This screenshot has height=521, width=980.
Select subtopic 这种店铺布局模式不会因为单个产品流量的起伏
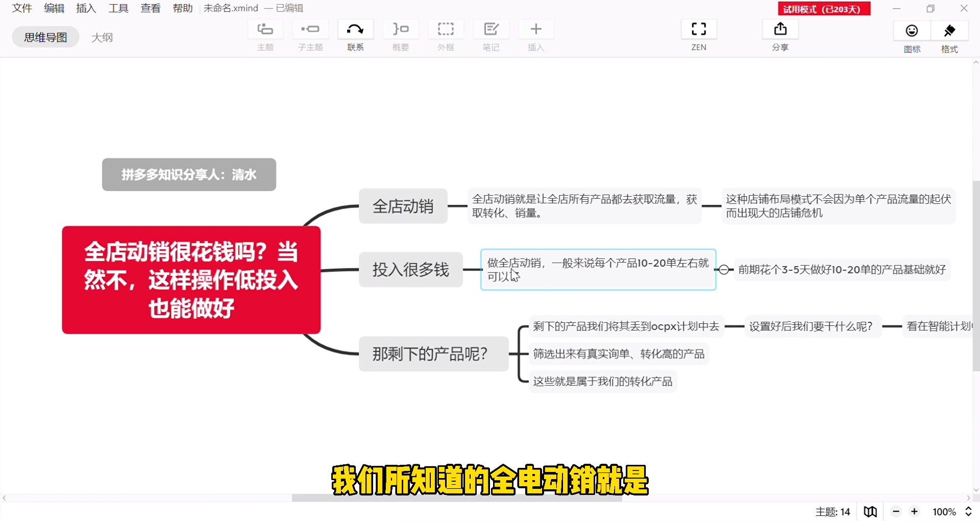pos(839,206)
